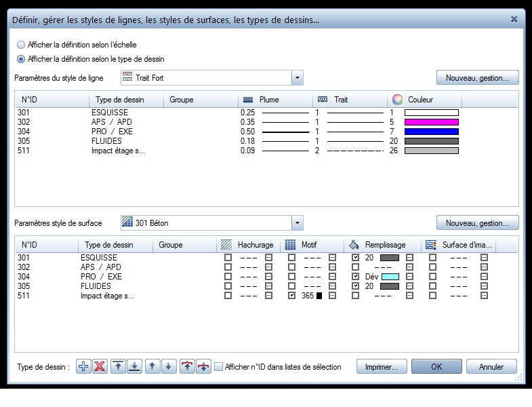The height and width of the screenshot is (407, 532).
Task: Check Remplissage checkbox for APS / APD
Action: point(355,267)
